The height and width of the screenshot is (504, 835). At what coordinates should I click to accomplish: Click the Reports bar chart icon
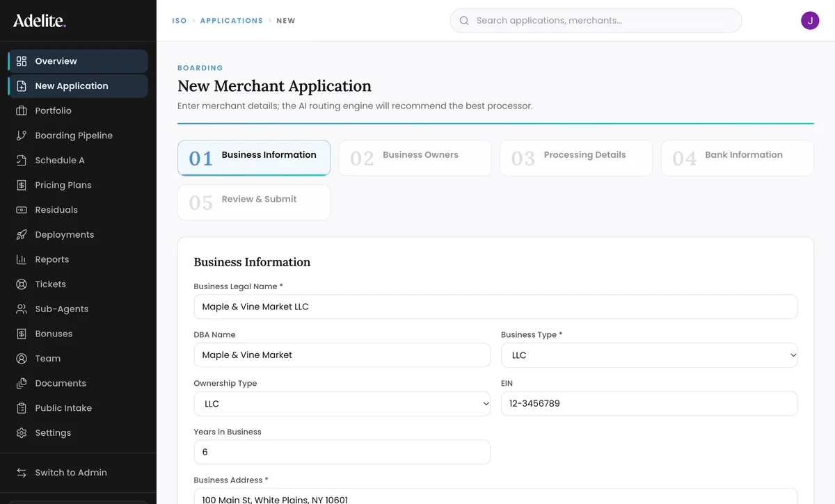click(x=22, y=259)
